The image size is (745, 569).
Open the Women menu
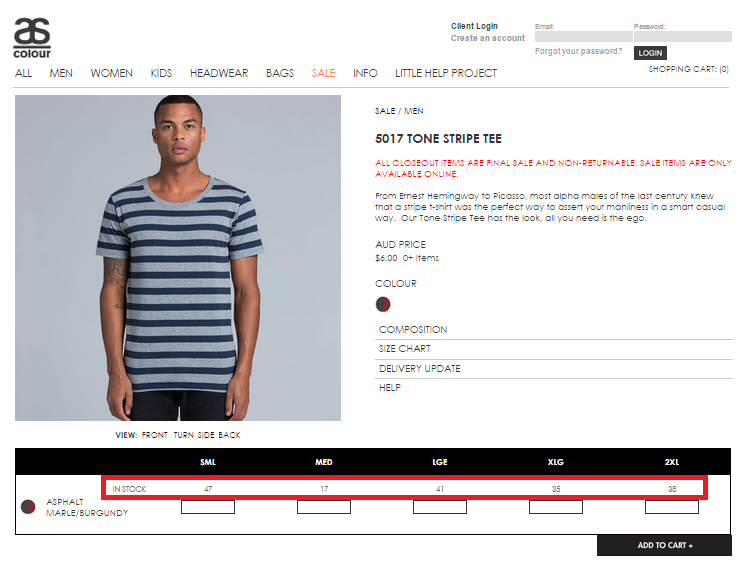tap(112, 73)
